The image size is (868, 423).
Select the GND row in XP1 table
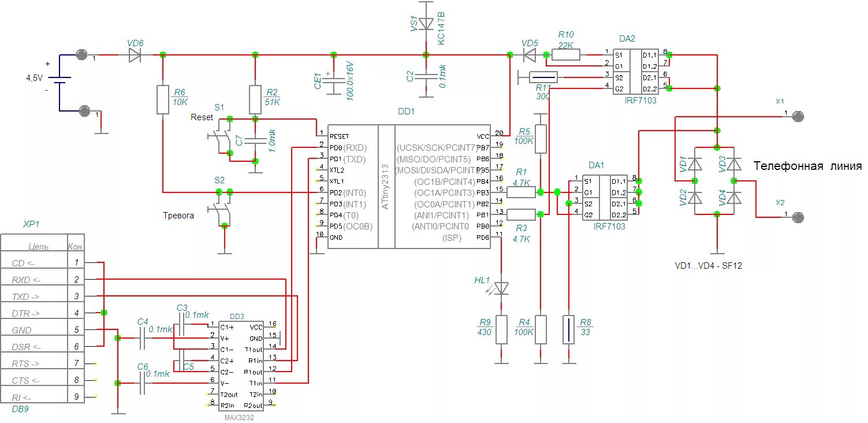pos(42,330)
